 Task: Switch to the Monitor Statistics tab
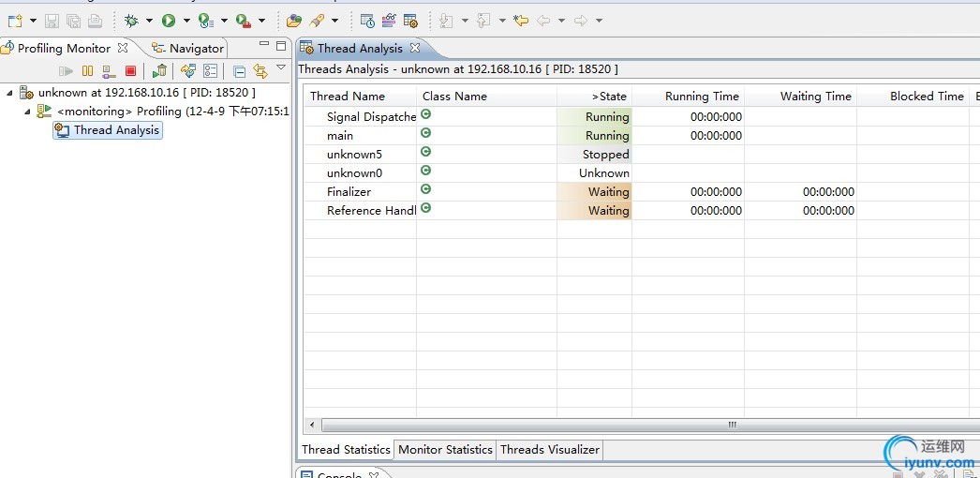pos(445,449)
